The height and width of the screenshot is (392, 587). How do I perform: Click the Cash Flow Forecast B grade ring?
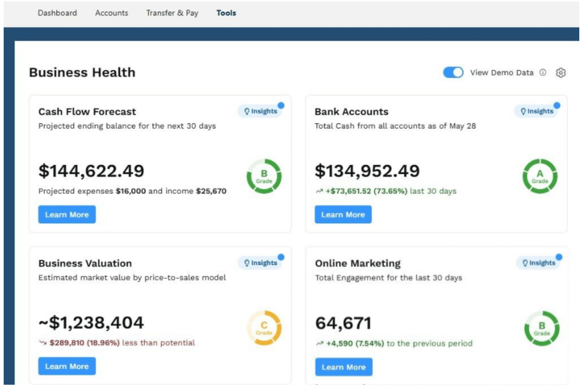pyautogui.click(x=264, y=176)
